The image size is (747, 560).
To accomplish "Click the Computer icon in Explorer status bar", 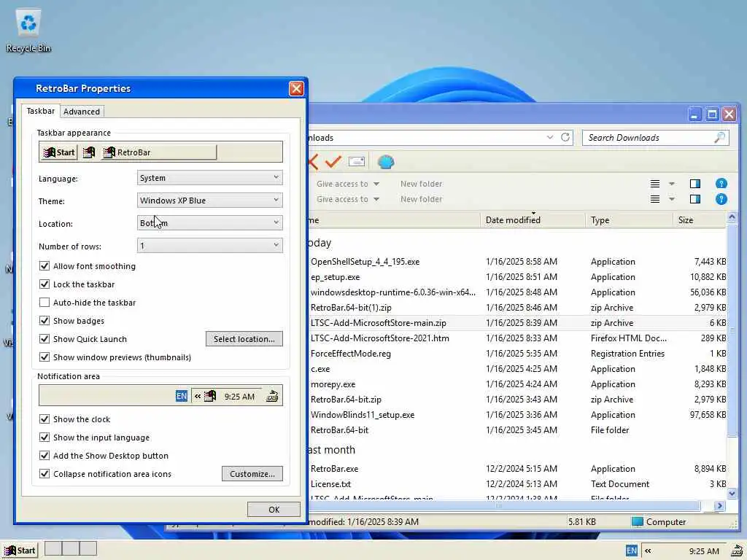I will [637, 522].
